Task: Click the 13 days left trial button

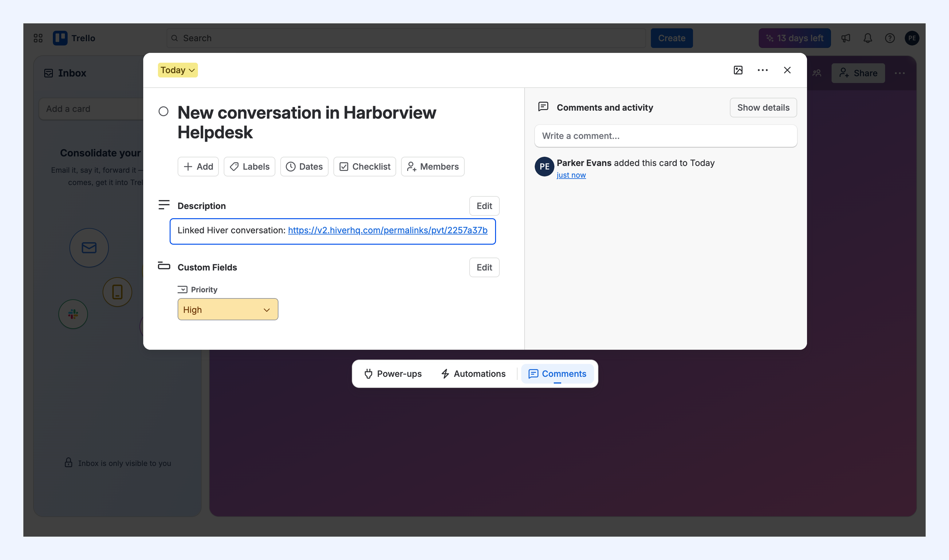Action: tap(795, 38)
